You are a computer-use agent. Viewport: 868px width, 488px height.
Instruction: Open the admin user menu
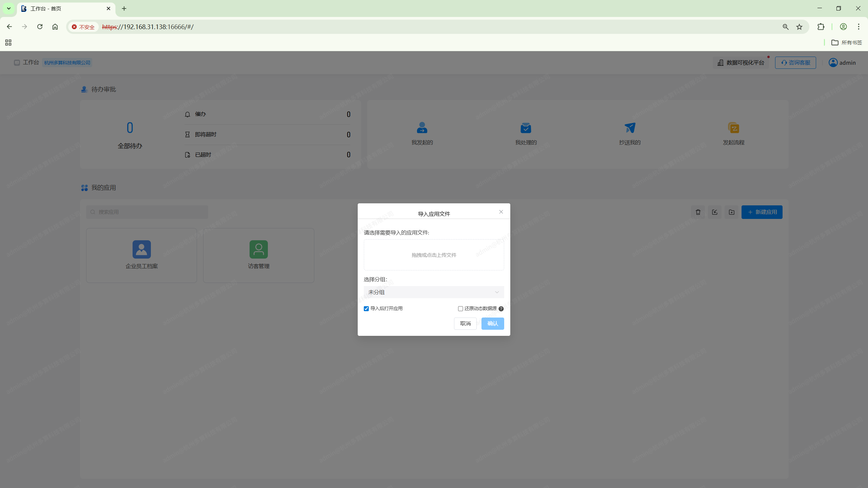[842, 63]
